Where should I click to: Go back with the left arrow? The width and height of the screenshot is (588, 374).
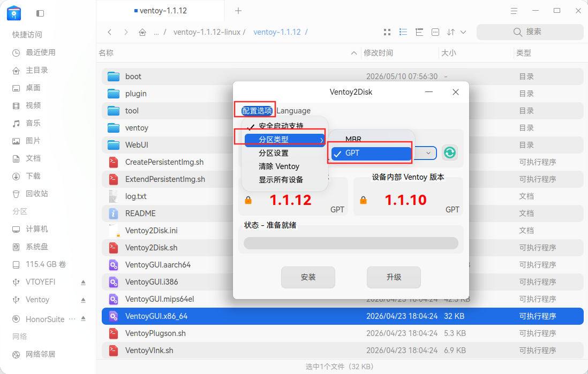(x=109, y=32)
